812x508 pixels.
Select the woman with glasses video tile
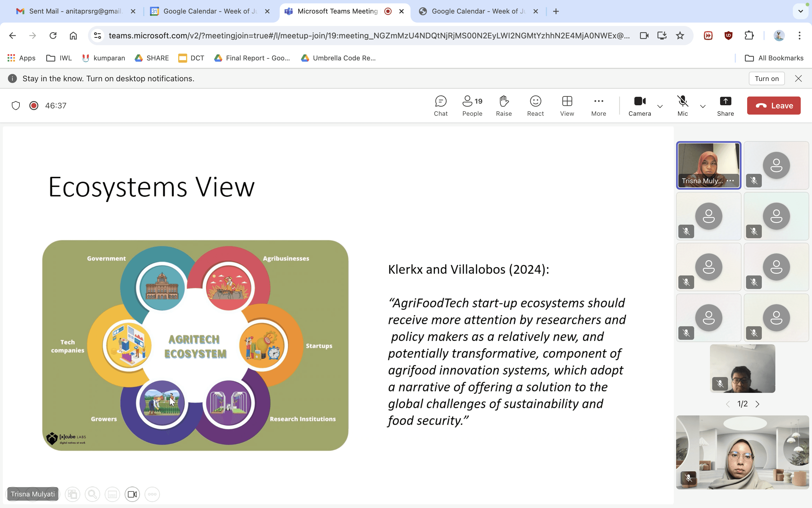pos(743,452)
